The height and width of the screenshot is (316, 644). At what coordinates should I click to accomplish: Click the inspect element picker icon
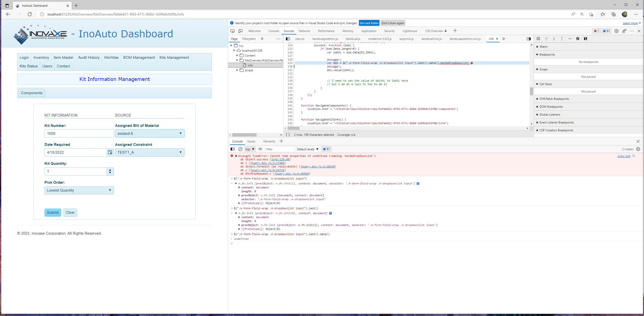point(232,31)
